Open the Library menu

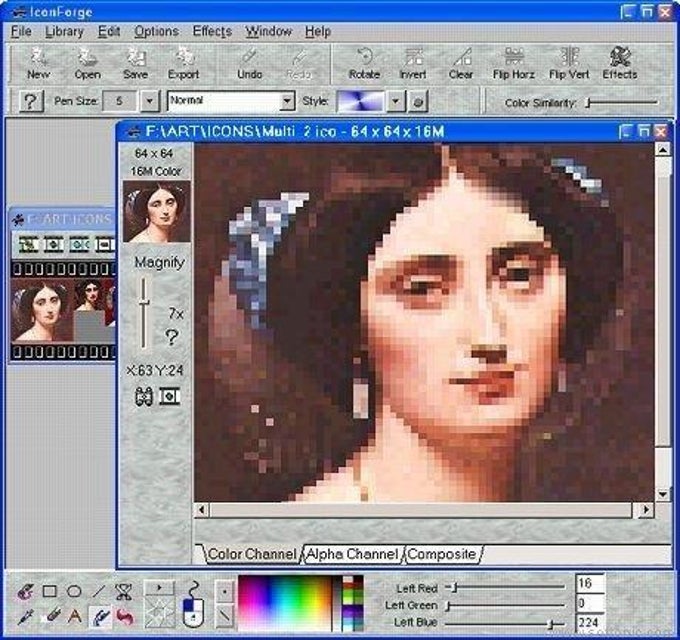point(64,32)
